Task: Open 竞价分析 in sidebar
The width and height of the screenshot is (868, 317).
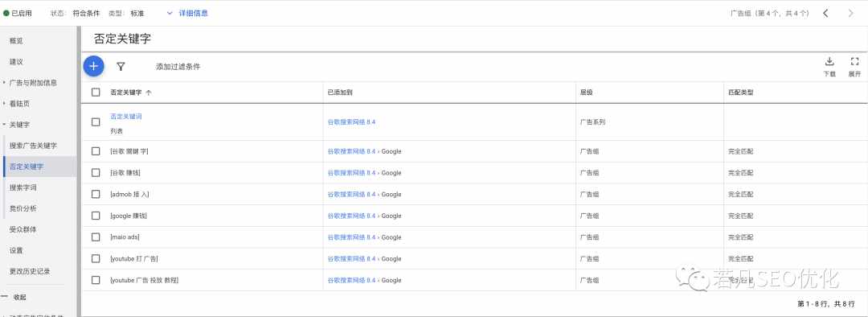Action: 23,208
